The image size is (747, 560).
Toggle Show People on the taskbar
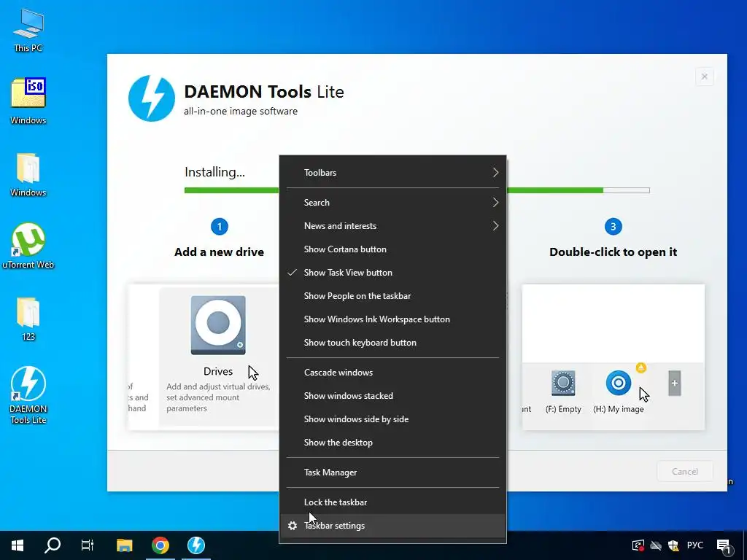[x=392, y=296]
